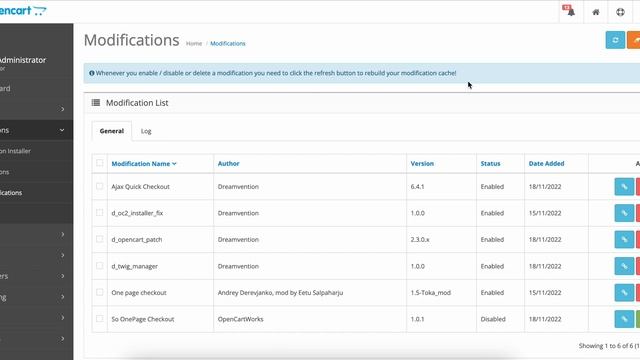Image resolution: width=640 pixels, height=360 pixels.
Task: Click link icon for So OnePage Checkout
Action: pos(624,319)
